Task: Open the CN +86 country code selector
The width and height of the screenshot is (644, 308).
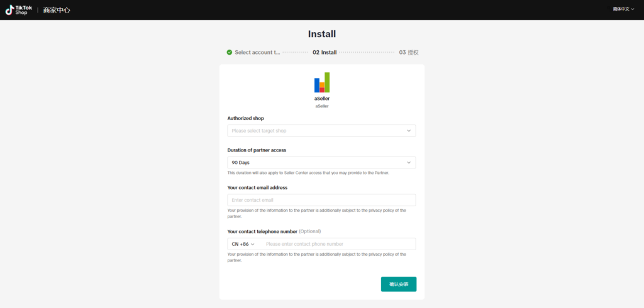Action: 243,244
